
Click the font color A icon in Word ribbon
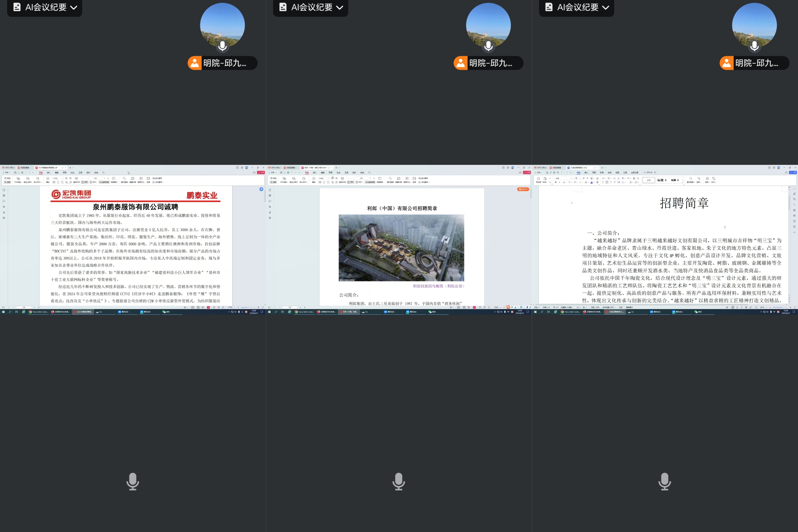click(591, 182)
